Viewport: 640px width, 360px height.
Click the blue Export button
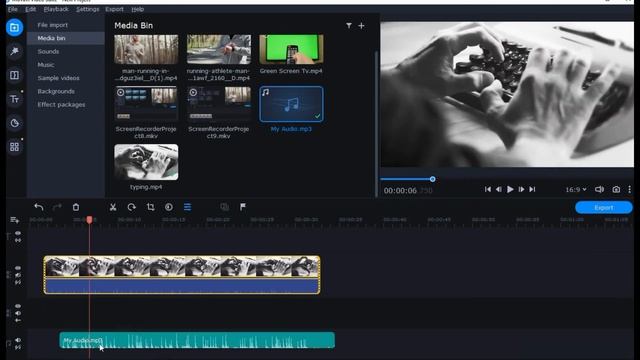[x=604, y=207]
